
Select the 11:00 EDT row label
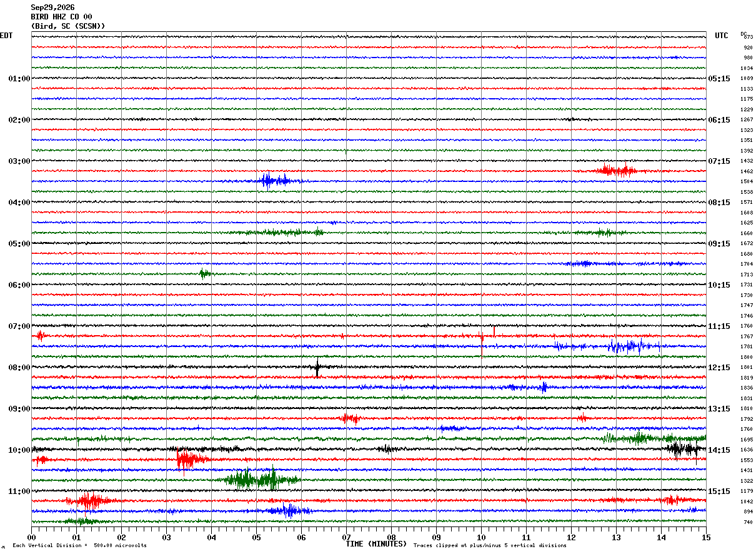pyautogui.click(x=19, y=491)
